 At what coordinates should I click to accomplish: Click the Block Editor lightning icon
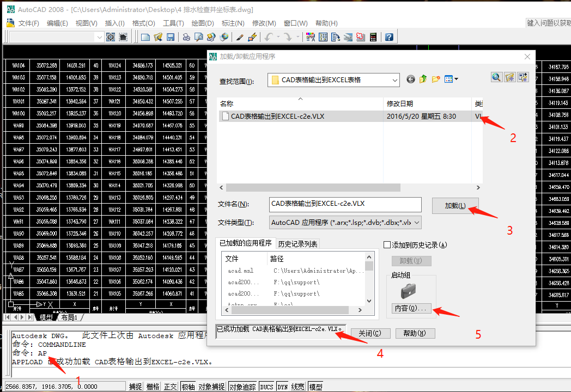(x=252, y=37)
